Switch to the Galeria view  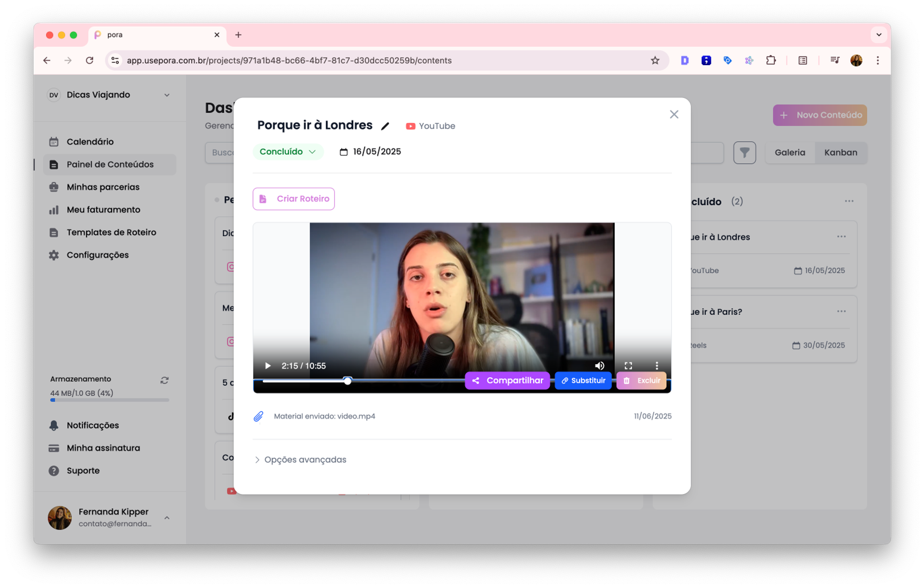coord(790,153)
